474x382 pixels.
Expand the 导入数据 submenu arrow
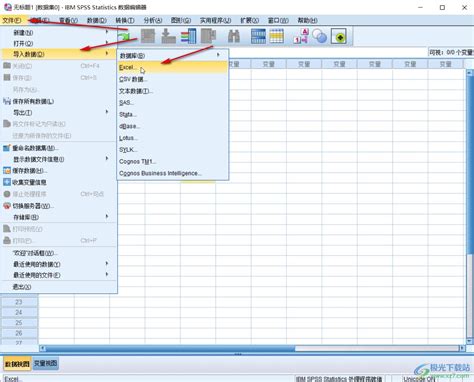tap(107, 53)
